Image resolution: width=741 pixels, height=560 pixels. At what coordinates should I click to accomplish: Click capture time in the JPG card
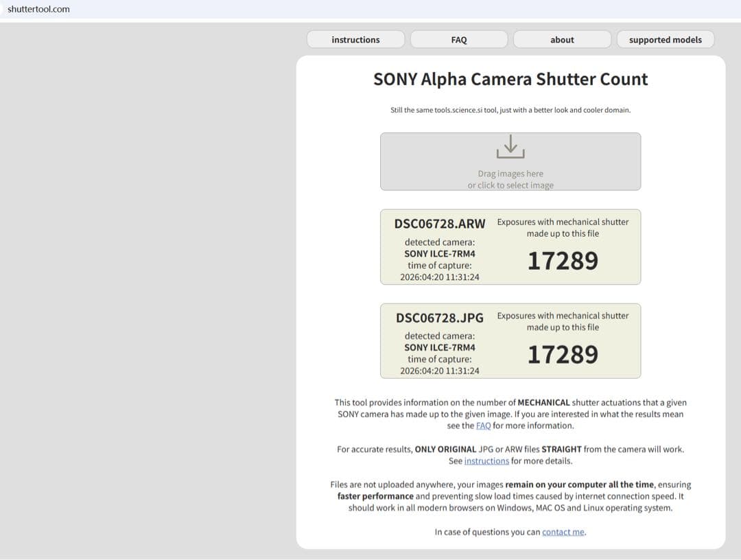pyautogui.click(x=440, y=371)
